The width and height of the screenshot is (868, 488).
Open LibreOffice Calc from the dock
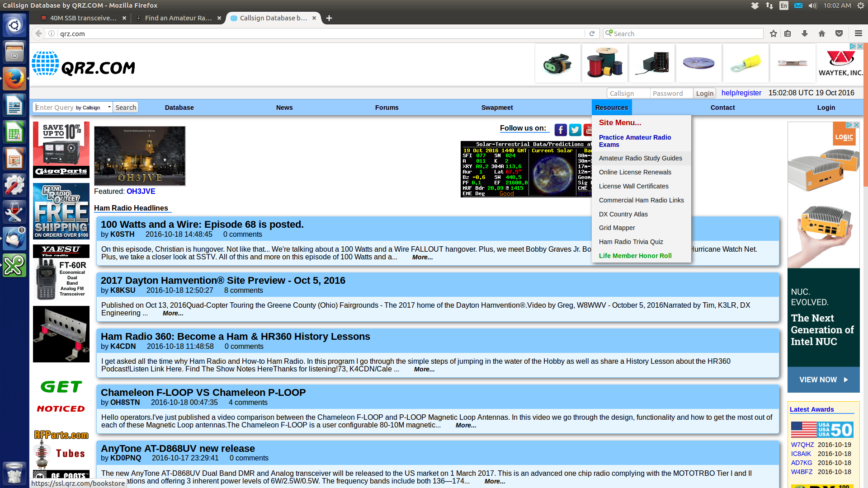coord(14,133)
